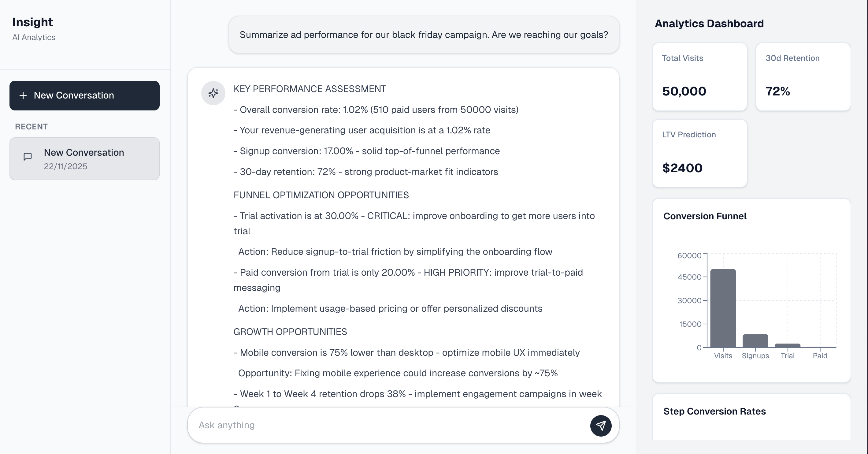Screen dimensions: 868x454
Task: Click the KEY PERFORMANCE ASSESSMENT response heading
Action: pos(310,89)
